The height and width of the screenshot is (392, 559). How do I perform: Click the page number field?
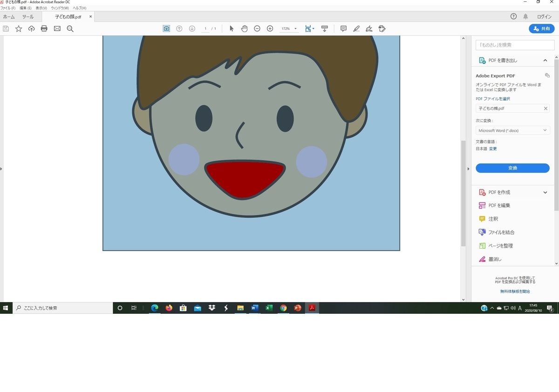pyautogui.click(x=205, y=29)
